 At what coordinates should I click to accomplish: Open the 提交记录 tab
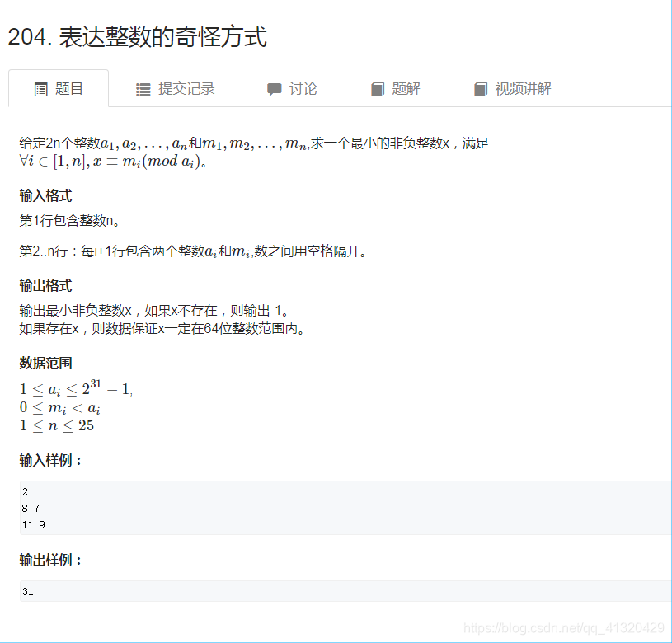[176, 89]
